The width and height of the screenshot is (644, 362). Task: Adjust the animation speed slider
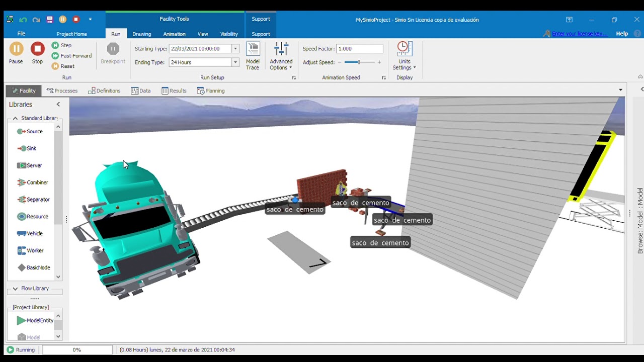pyautogui.click(x=359, y=62)
